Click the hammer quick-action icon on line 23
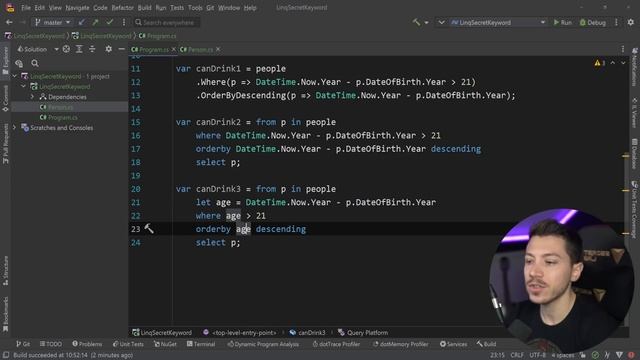 (149, 229)
